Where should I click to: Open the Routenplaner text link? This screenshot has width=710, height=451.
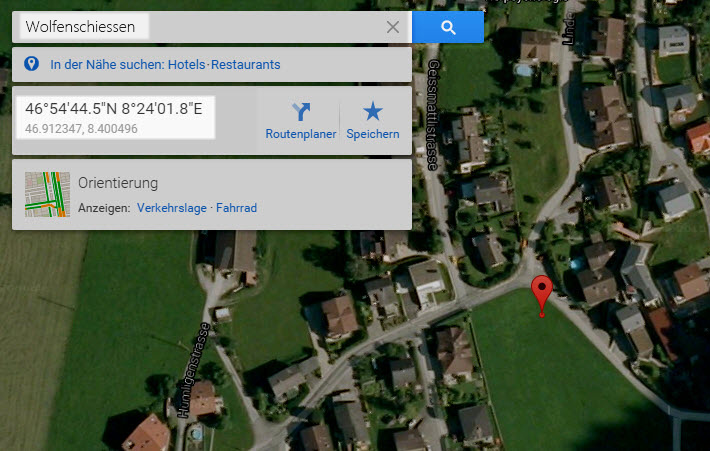point(301,134)
